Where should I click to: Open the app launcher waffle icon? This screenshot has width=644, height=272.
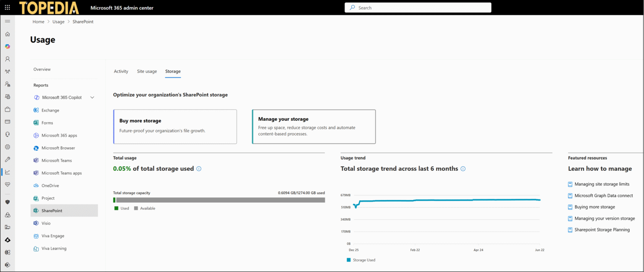[7, 8]
